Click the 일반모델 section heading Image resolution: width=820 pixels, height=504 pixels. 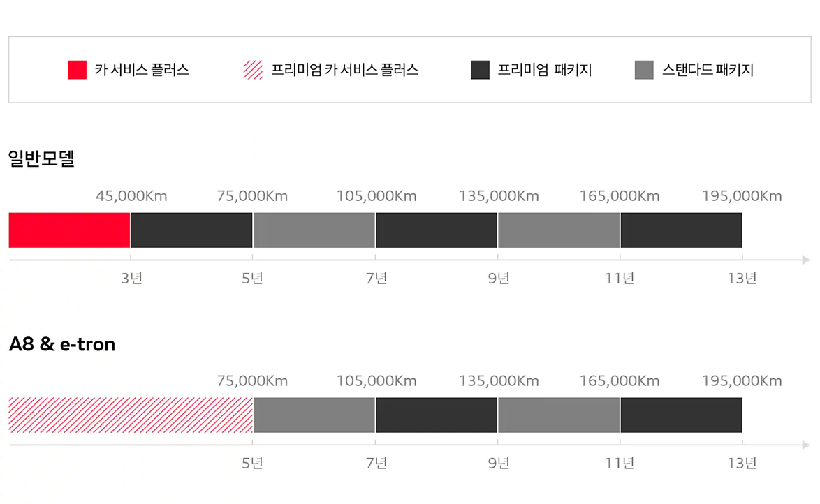tap(42, 158)
